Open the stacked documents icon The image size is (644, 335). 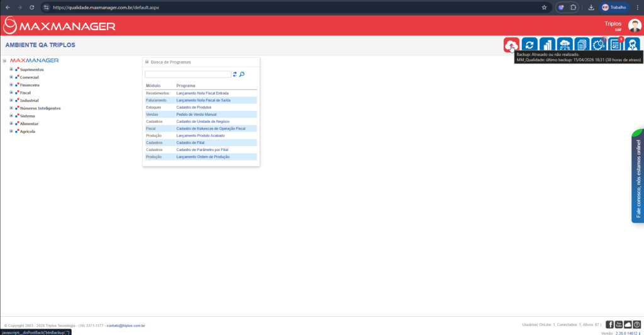(581, 45)
